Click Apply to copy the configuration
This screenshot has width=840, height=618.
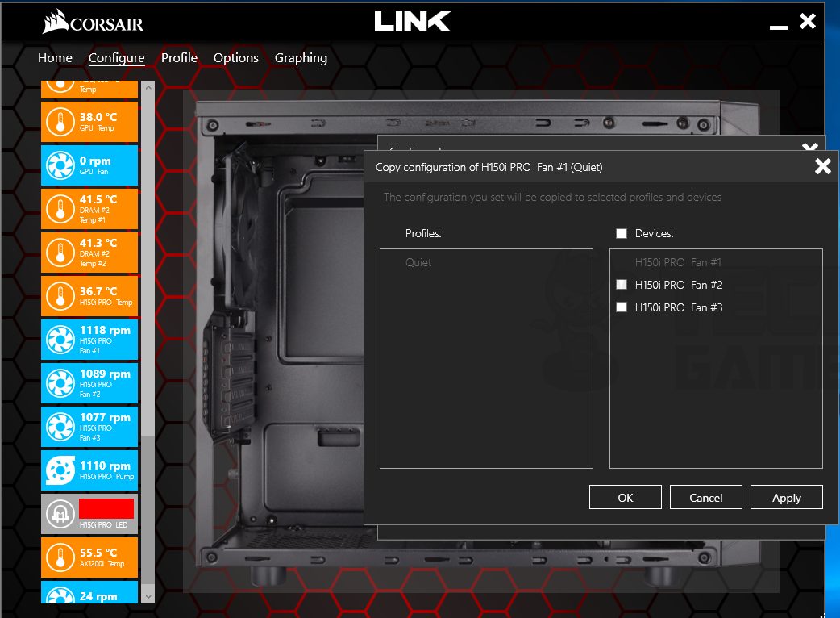(x=787, y=498)
